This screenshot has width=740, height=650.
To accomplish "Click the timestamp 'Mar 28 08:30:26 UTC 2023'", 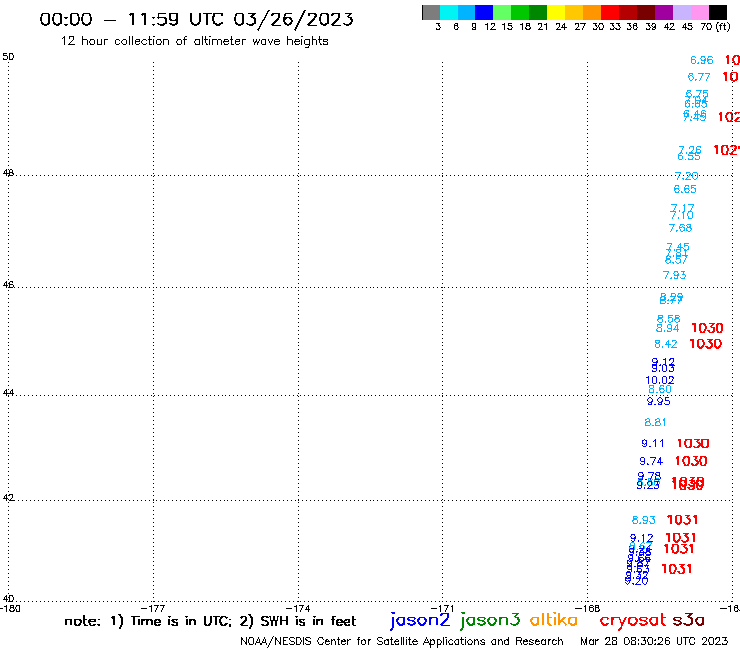I will (654, 641).
